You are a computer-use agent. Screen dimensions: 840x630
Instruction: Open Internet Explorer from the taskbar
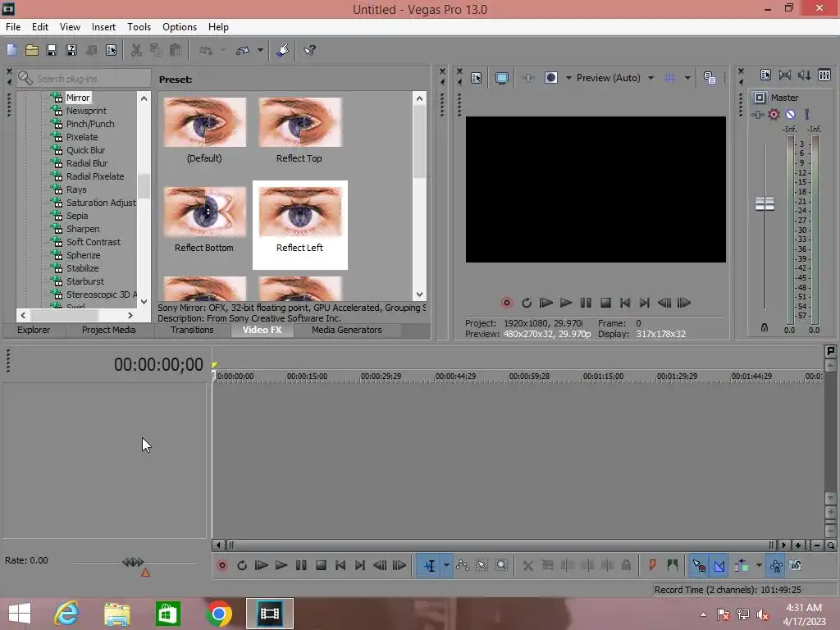point(66,614)
